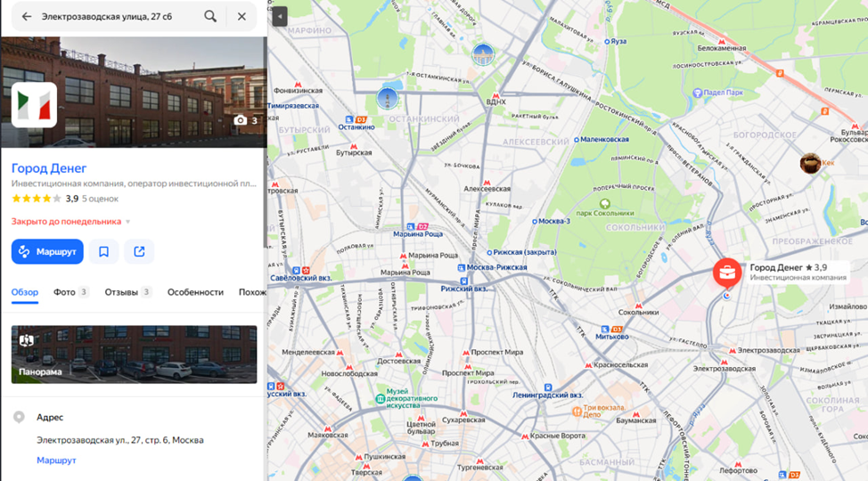Focus the address search field
The width and height of the screenshot is (868, 481).
[118, 17]
